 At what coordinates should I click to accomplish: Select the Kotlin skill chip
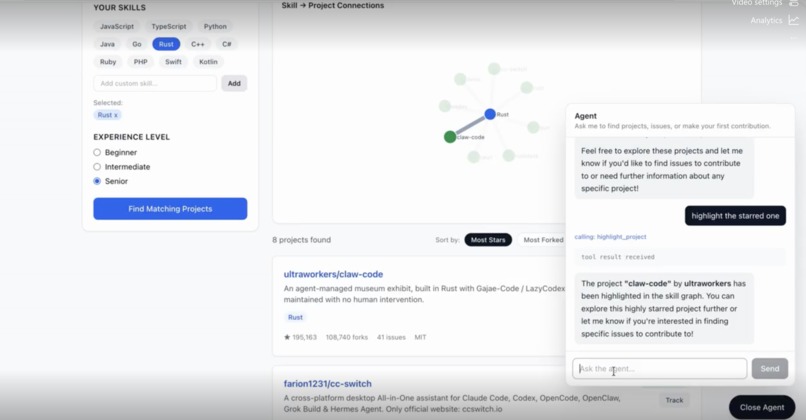coord(208,62)
